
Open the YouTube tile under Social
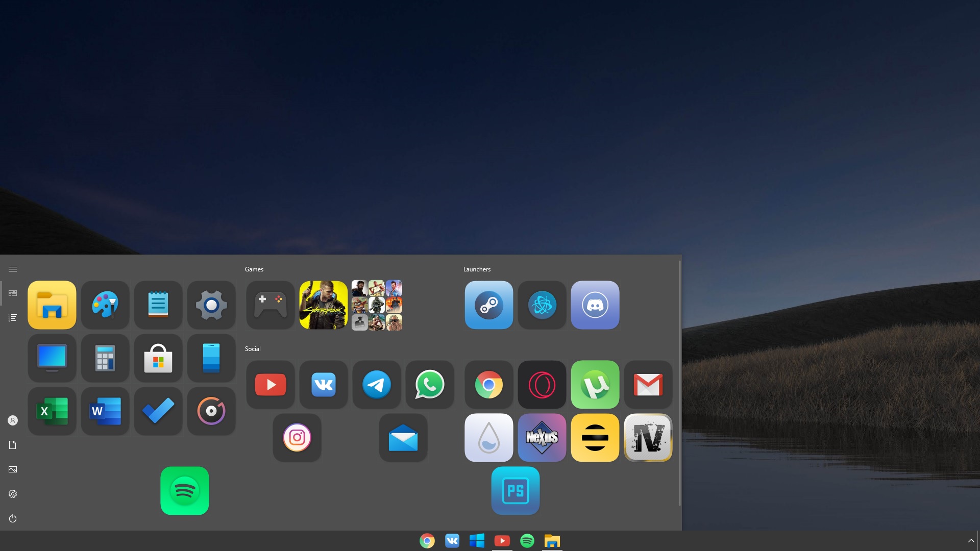point(271,385)
